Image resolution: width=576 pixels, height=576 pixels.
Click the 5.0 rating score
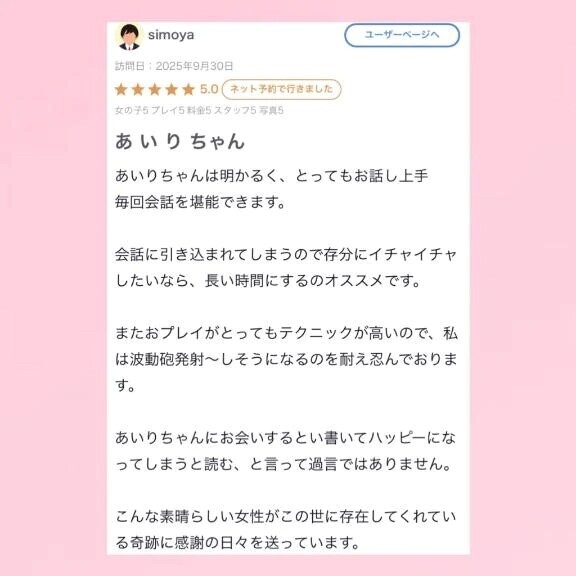point(209,89)
